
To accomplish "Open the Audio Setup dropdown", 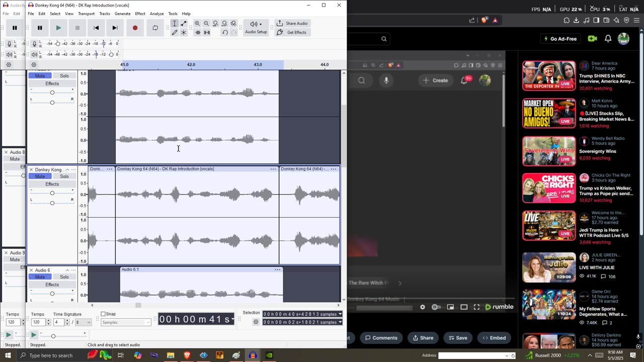I will tap(256, 28).
